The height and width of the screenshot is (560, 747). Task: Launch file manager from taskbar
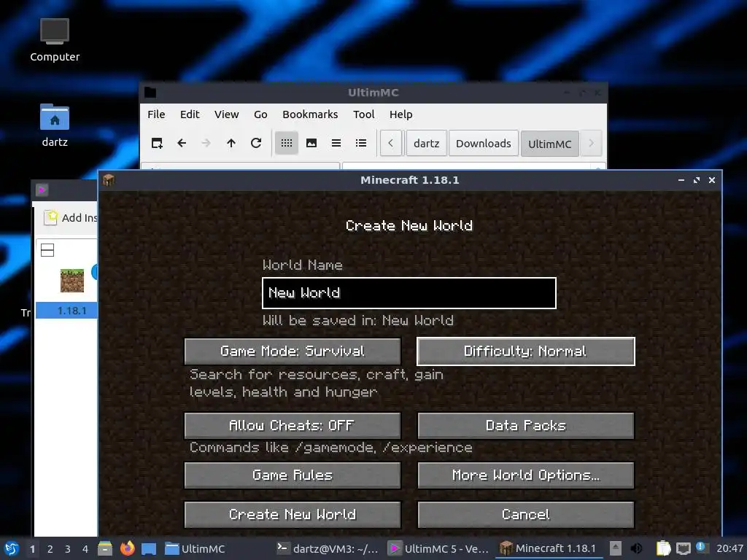coord(105,548)
